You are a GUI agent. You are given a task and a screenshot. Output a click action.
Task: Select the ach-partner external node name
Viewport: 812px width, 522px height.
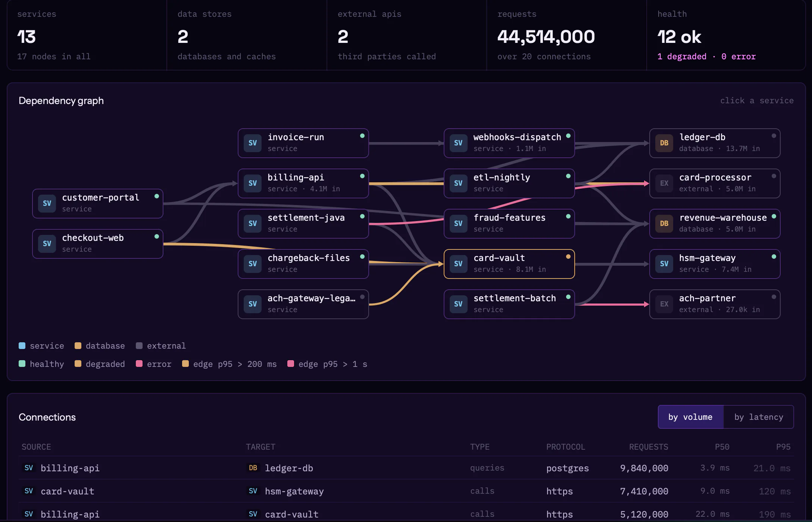tap(707, 298)
